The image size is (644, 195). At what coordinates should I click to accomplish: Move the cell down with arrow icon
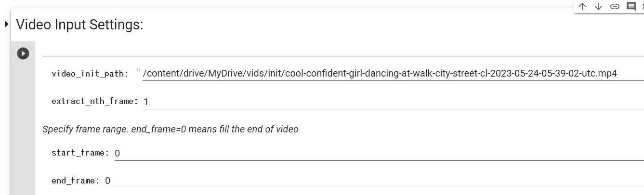click(598, 6)
